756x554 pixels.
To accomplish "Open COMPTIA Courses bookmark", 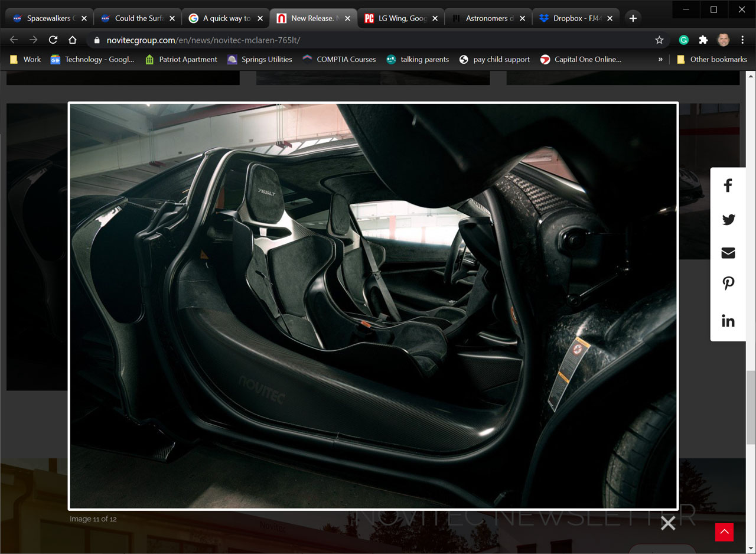I will pos(339,59).
